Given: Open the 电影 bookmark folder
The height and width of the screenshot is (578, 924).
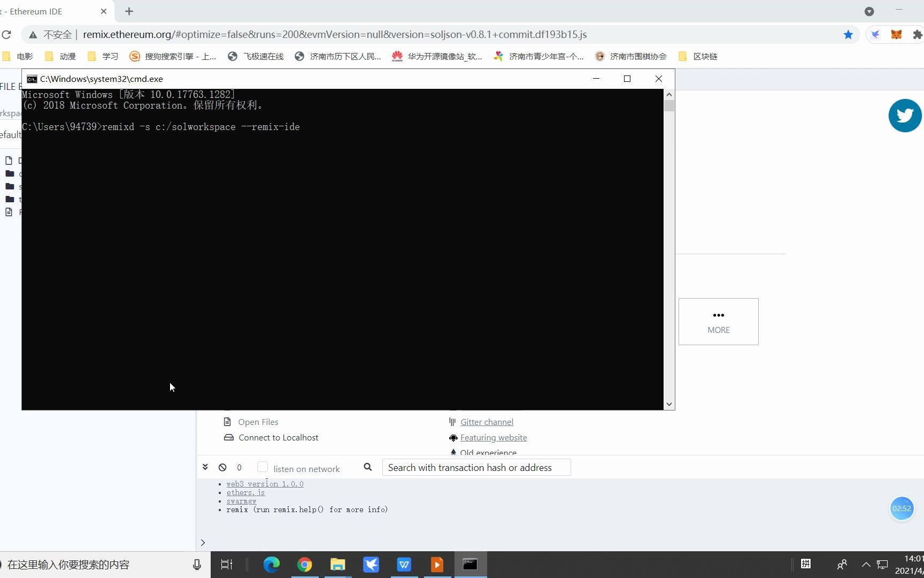Looking at the screenshot, I should 18,56.
